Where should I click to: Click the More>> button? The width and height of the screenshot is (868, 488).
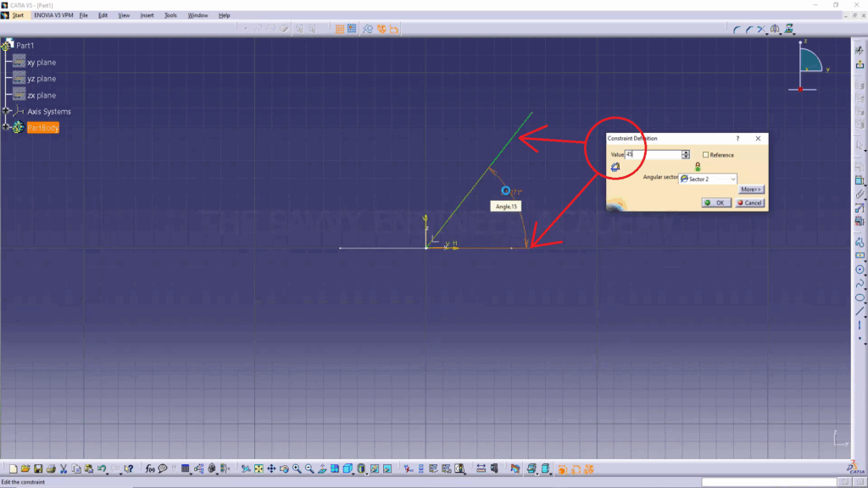click(751, 190)
